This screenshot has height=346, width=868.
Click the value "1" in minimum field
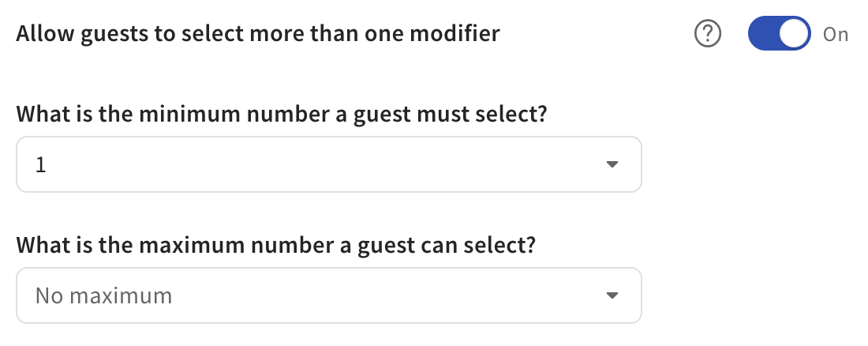[40, 165]
